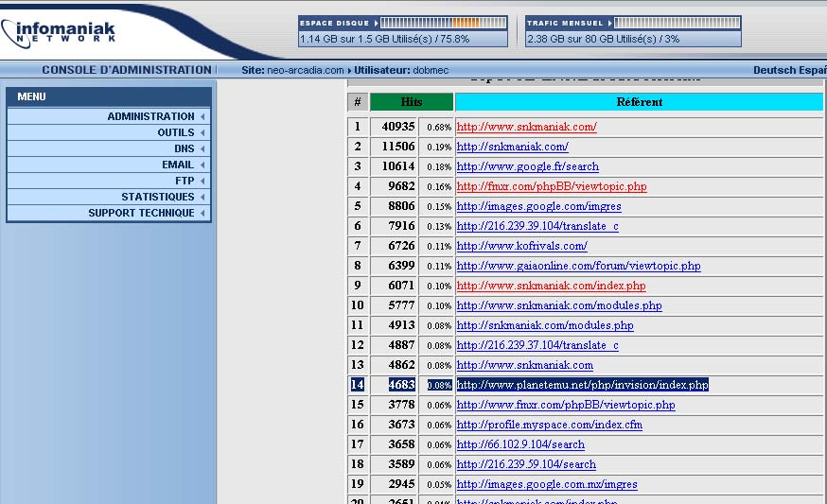This screenshot has width=827, height=504.
Task: Click the user name dobmec
Action: click(x=431, y=70)
